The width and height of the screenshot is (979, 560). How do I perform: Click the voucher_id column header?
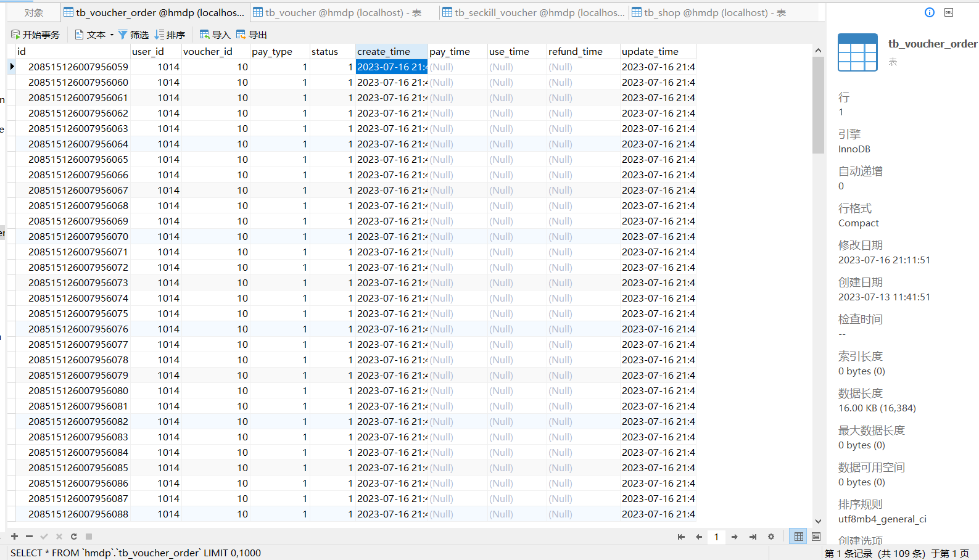tap(215, 51)
